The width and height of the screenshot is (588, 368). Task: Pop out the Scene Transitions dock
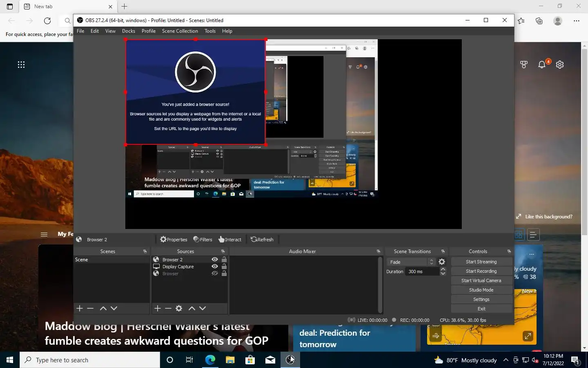click(x=443, y=251)
